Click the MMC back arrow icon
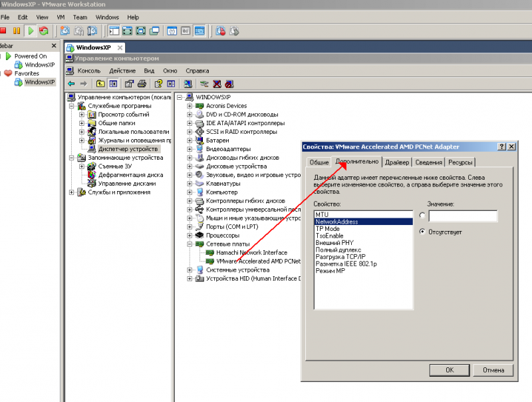This screenshot has width=532, height=402. click(71, 83)
